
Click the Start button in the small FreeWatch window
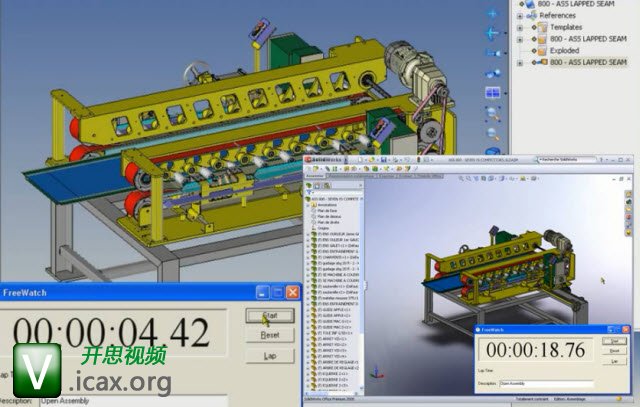pos(614,340)
